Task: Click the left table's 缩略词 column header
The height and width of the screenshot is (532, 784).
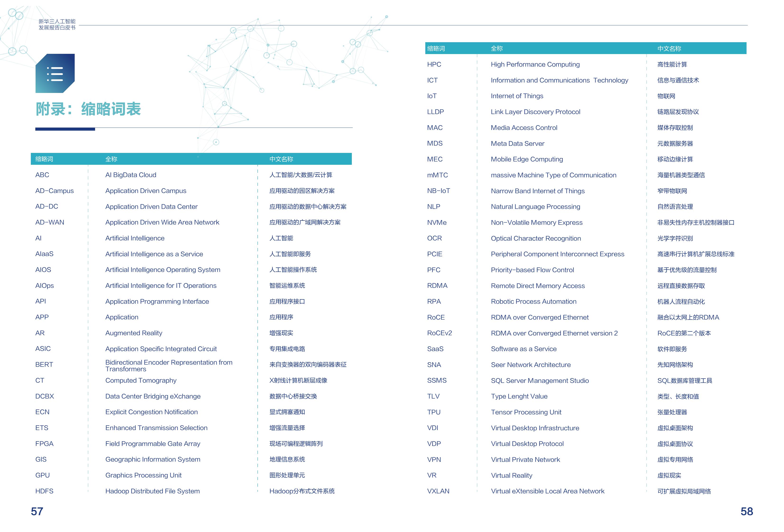Action: point(44,159)
